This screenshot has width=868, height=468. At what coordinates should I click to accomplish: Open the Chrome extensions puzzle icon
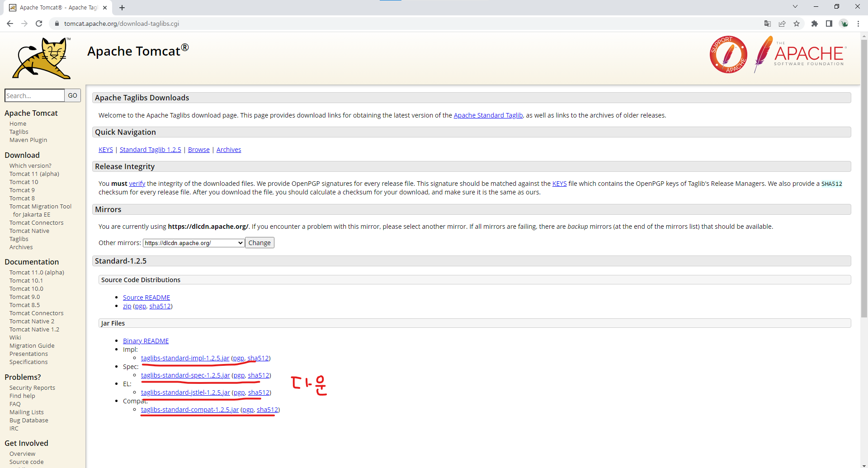point(815,24)
